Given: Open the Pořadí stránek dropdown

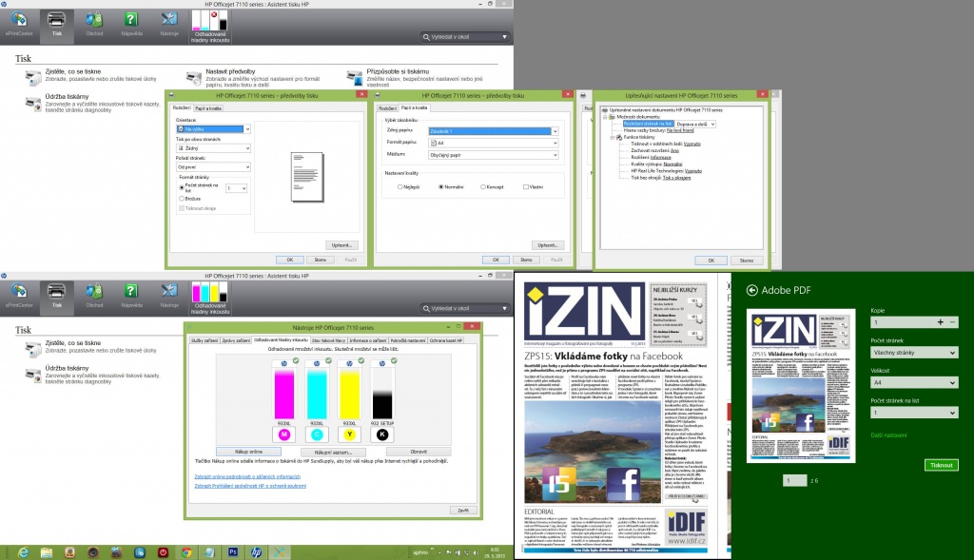Looking at the screenshot, I should 213,167.
